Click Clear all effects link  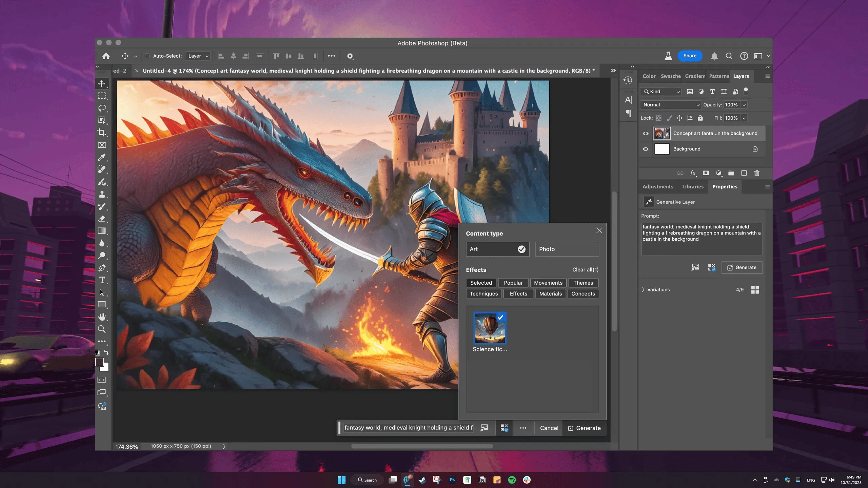585,270
